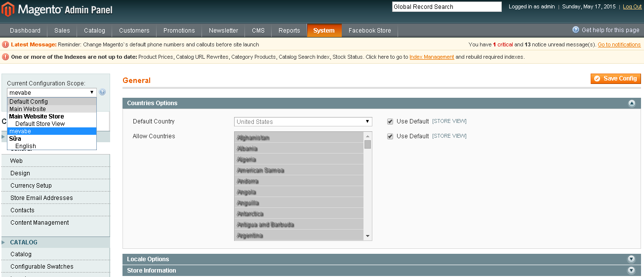This screenshot has height=277, width=644.
Task: Open the Catalog menu in navigation
Action: pos(94,31)
